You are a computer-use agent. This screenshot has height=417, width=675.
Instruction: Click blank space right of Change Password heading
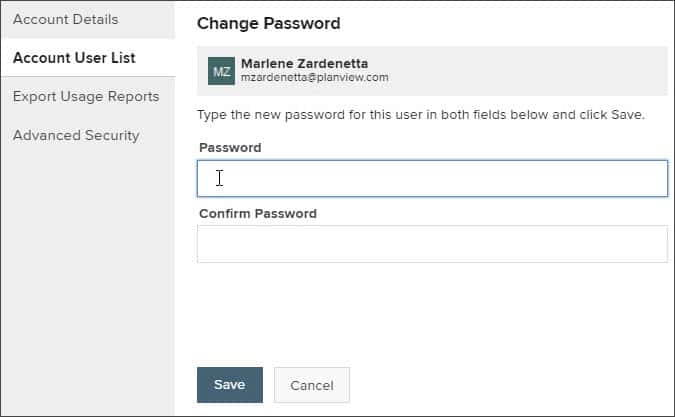pos(500,23)
